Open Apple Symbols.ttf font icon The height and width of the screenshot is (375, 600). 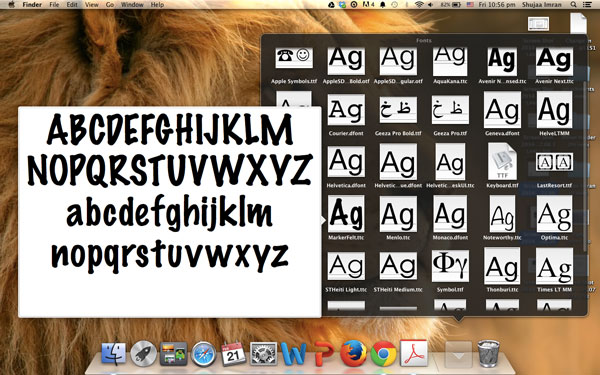tap(294, 58)
